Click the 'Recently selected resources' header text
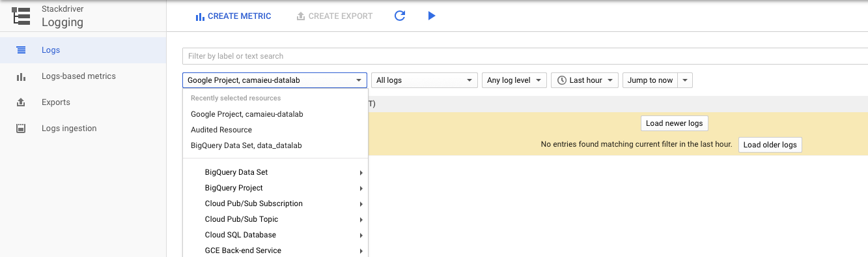Screen dimensions: 868x257 click(x=236, y=98)
